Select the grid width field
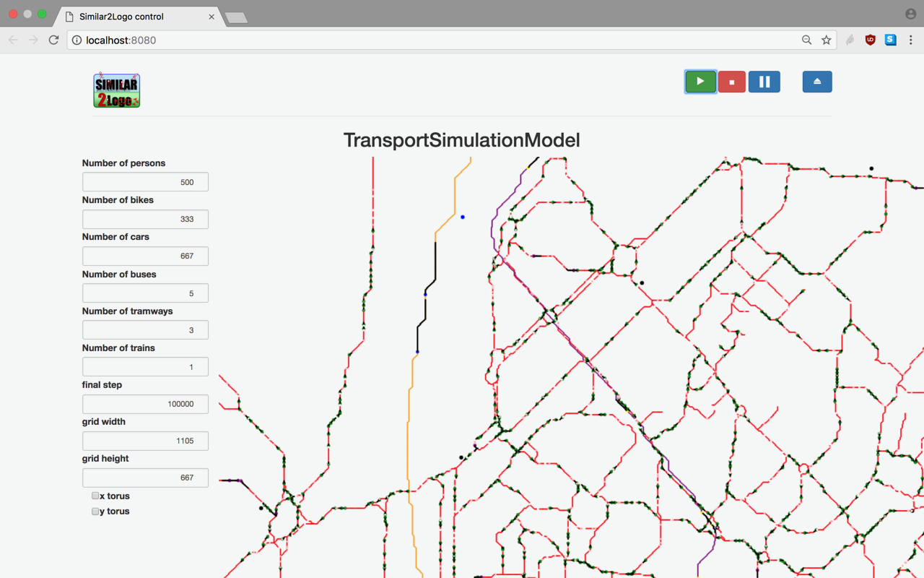The width and height of the screenshot is (924, 578). pos(145,441)
